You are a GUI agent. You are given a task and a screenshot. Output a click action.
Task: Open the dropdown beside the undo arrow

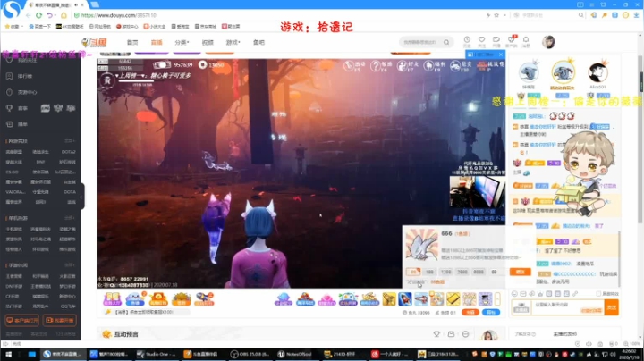click(55, 15)
